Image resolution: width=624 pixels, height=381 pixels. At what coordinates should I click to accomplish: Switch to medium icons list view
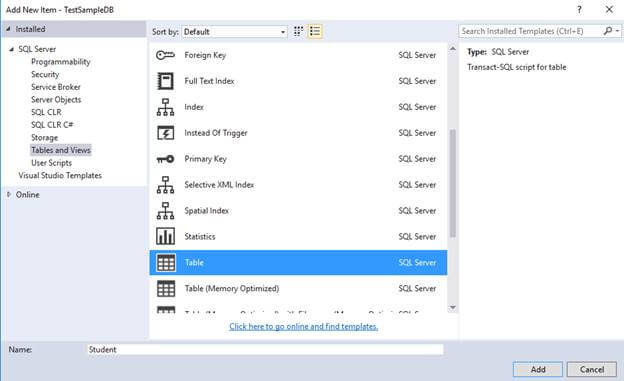tap(315, 31)
